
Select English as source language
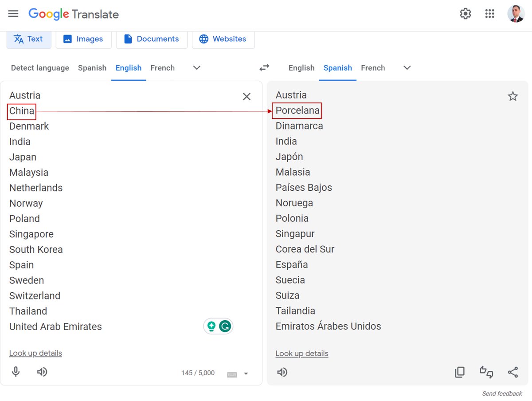(129, 68)
